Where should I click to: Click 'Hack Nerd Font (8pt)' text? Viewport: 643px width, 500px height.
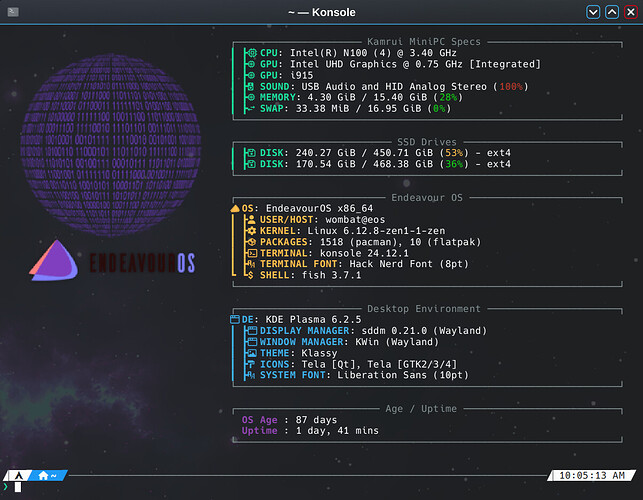[409, 264]
